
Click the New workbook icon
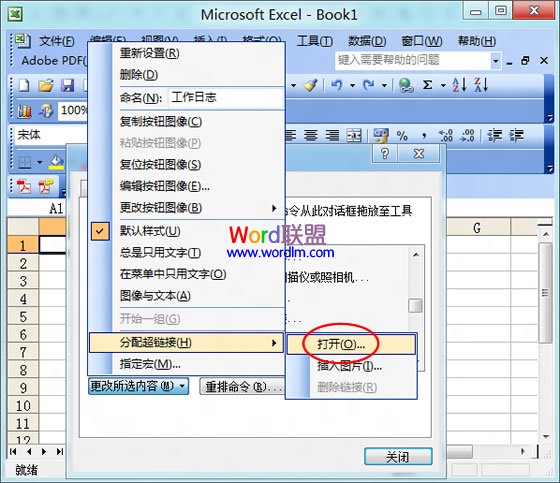pyautogui.click(x=24, y=85)
